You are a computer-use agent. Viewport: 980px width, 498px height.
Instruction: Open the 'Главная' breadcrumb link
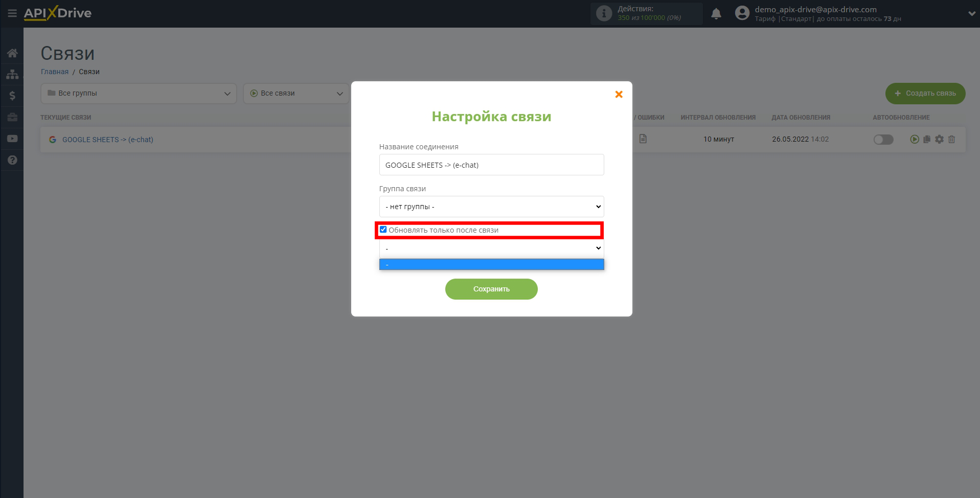[x=55, y=72]
